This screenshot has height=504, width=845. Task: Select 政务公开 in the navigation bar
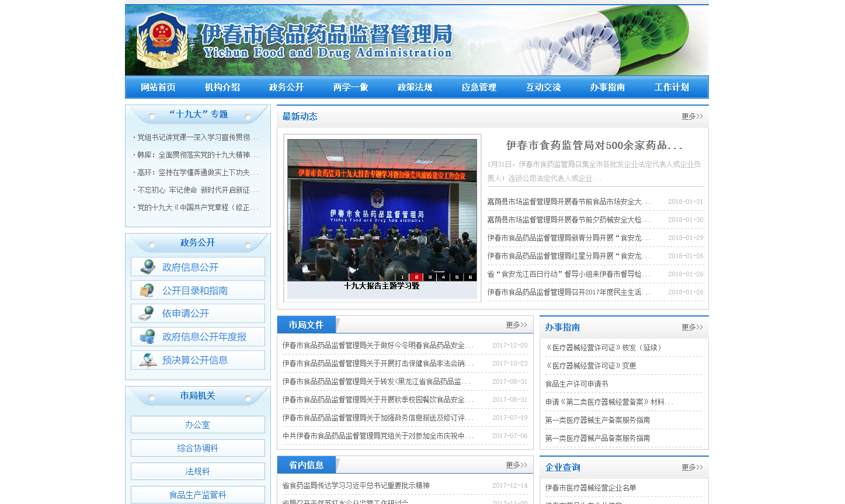[287, 87]
